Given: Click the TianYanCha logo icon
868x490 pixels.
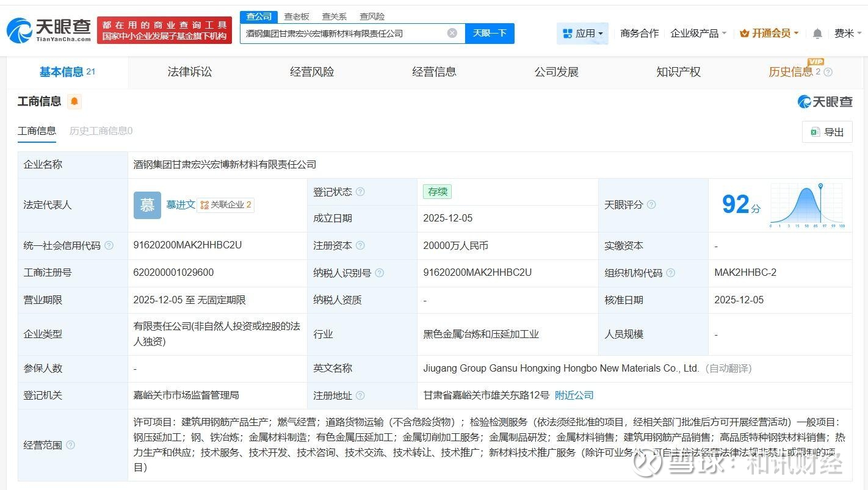Looking at the screenshot, I should (20, 30).
